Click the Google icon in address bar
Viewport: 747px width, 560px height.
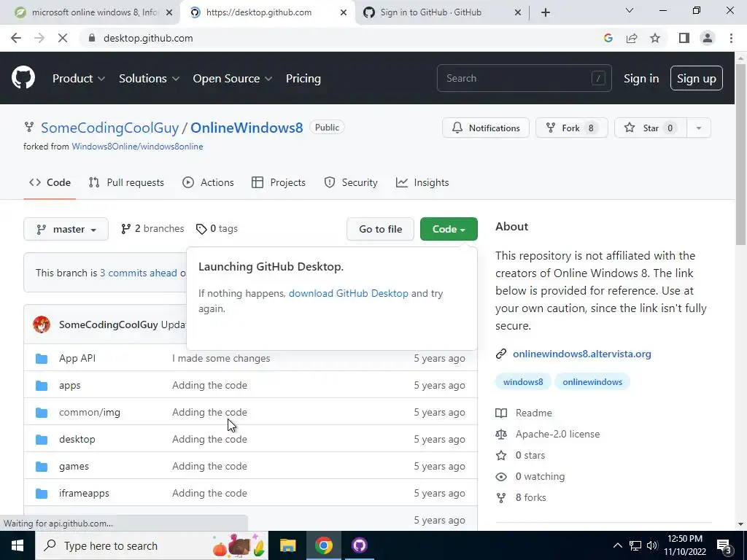coord(608,38)
